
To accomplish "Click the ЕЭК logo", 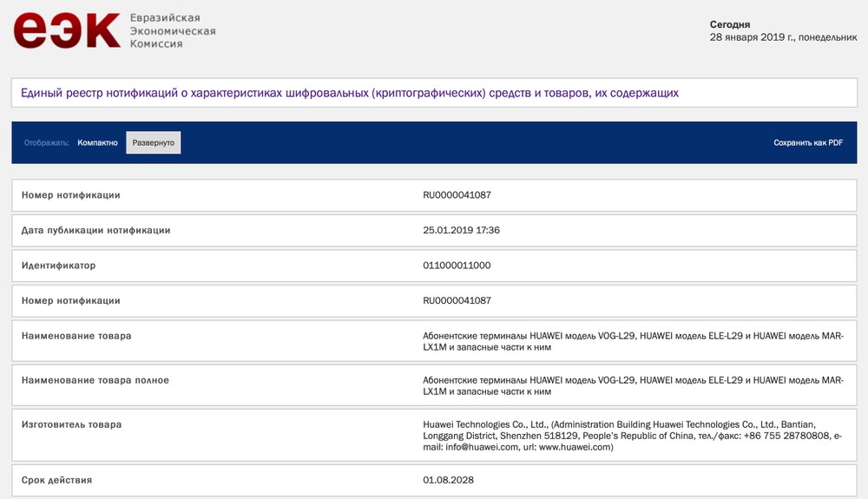I will coord(67,30).
